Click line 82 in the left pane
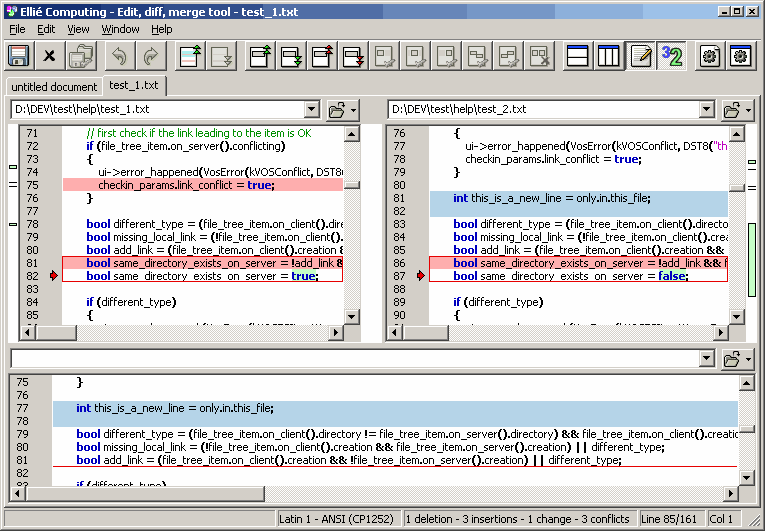765x531 pixels. click(200, 276)
